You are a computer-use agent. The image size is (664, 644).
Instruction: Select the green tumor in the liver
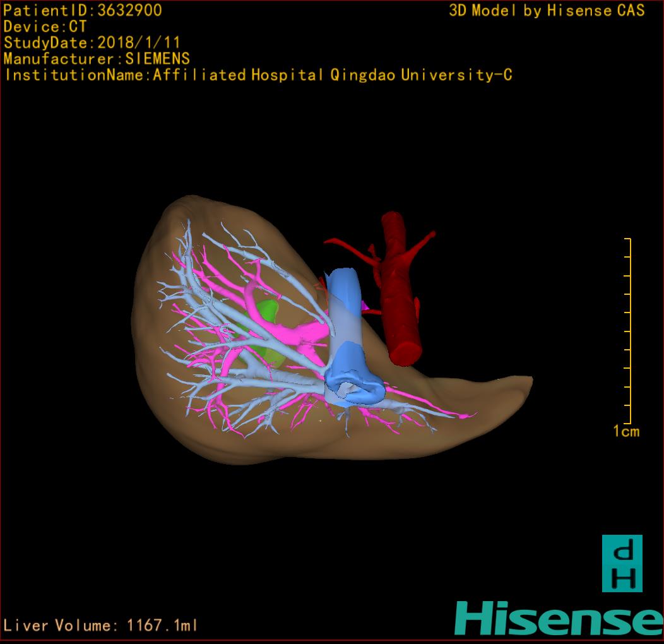(267, 312)
